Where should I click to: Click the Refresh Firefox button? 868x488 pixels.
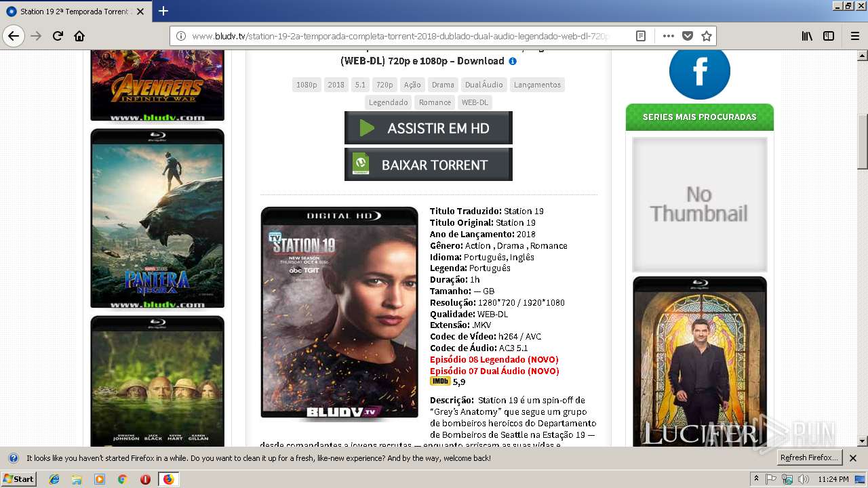tap(810, 458)
